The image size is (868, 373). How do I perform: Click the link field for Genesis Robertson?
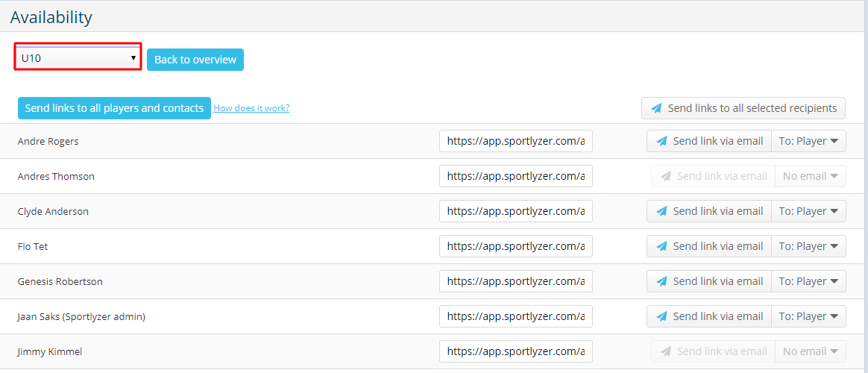[x=516, y=281]
